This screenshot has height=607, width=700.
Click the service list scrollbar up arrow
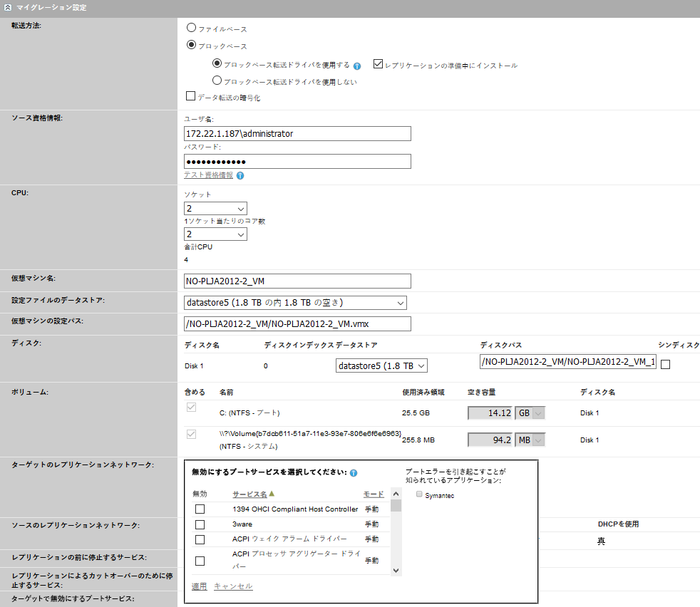click(396, 494)
